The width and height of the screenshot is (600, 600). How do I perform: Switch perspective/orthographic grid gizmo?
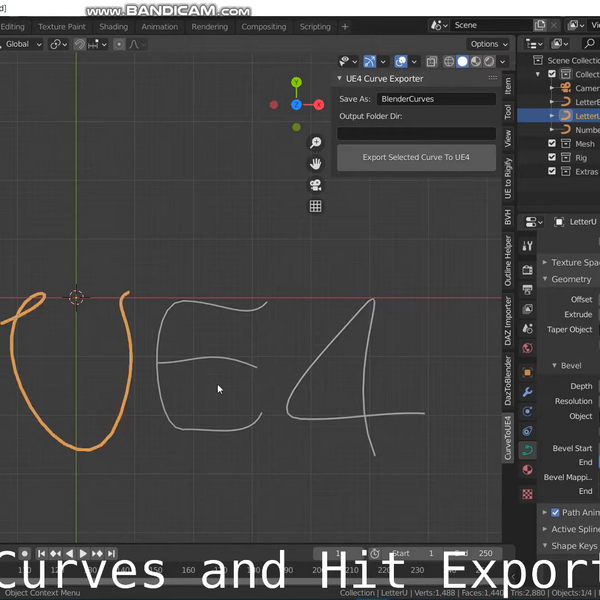[x=315, y=207]
